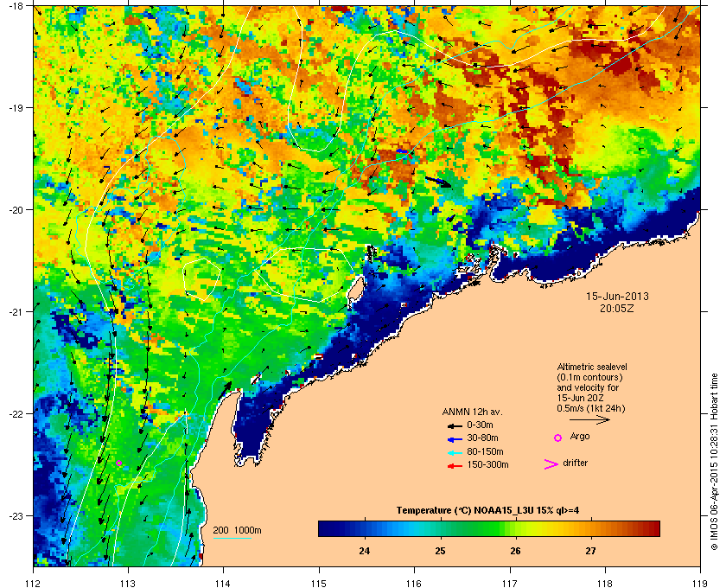726x588 pixels.
Task: Click the latitude label '-21'
Action: pyautogui.click(x=16, y=311)
